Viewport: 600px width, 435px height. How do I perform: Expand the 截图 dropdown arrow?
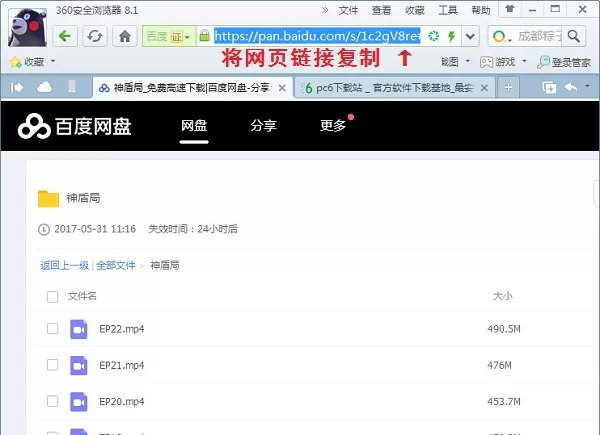point(468,61)
